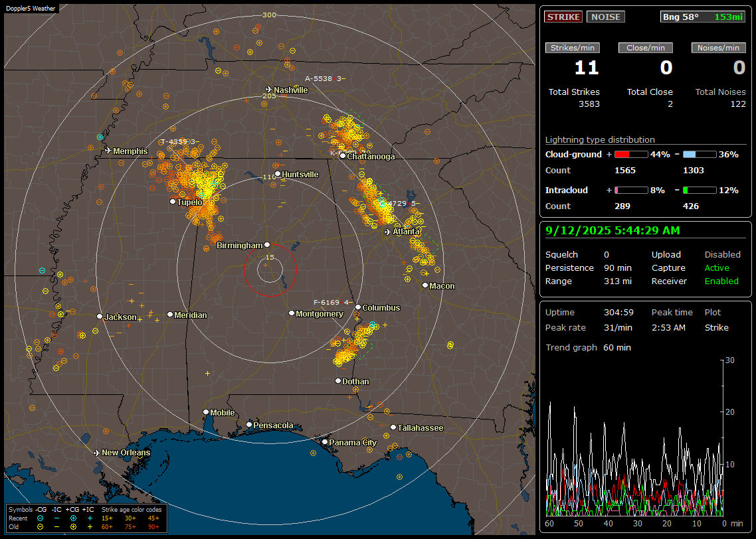Click the Receiver status Enabled

tap(721, 281)
